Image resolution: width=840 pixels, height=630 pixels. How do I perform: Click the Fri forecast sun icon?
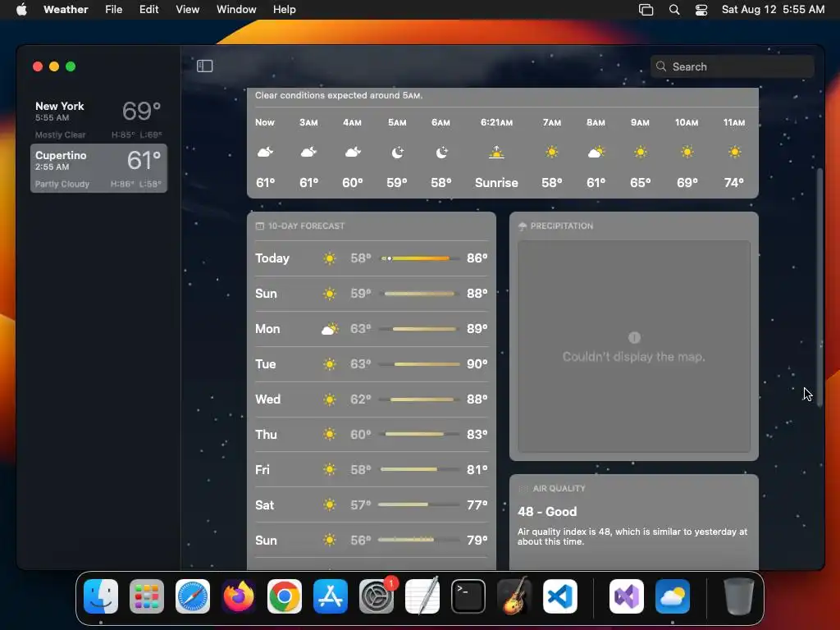click(x=330, y=470)
